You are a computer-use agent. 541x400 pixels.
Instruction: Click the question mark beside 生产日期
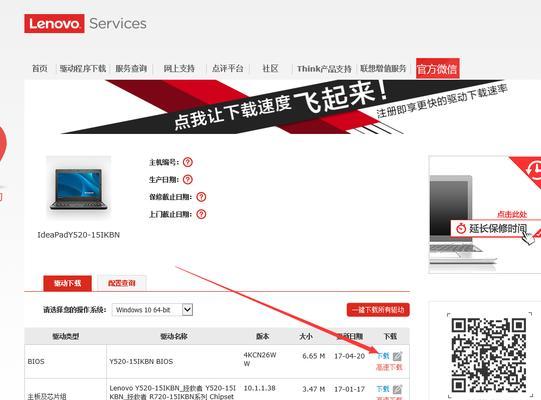188,179
